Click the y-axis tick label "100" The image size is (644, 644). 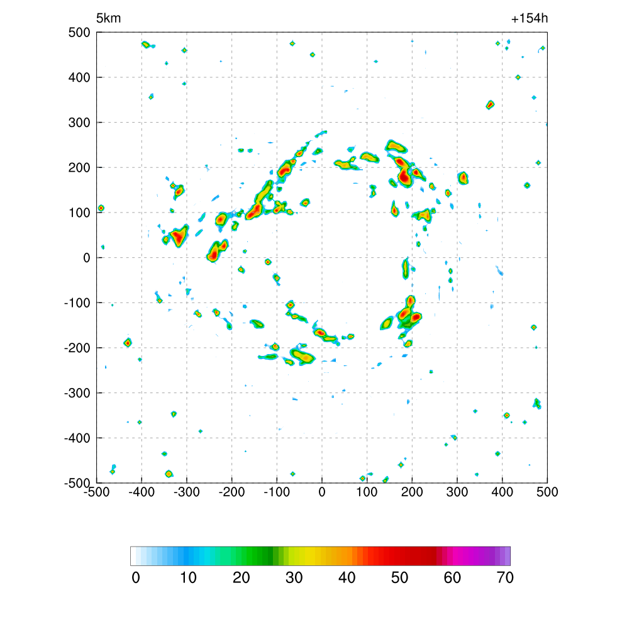point(79,213)
